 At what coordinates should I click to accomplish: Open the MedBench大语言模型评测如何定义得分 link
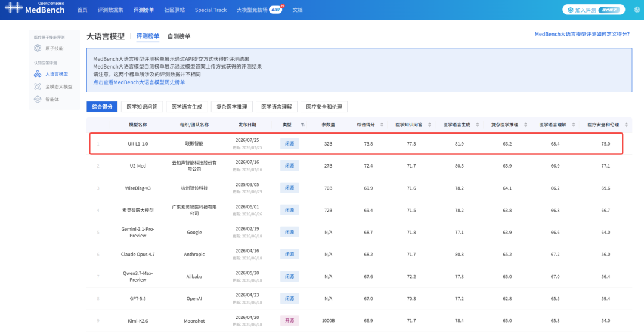(582, 34)
